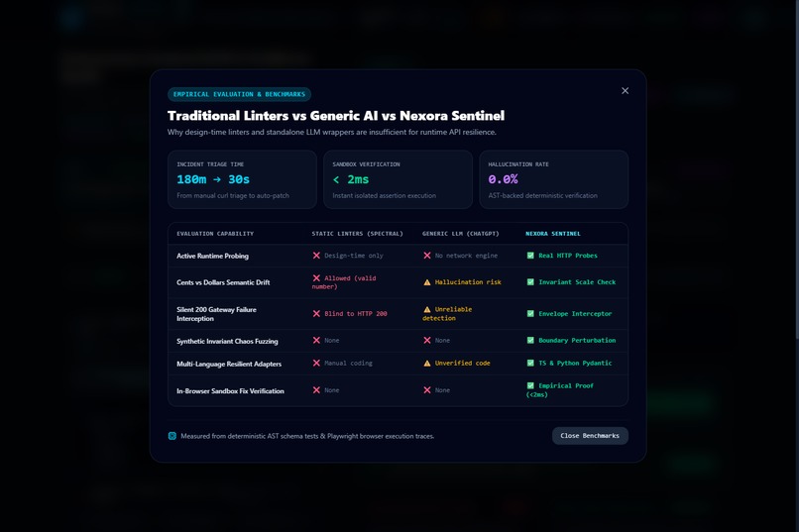Click the green check beside 'Real HTTP Probes'
Image resolution: width=799 pixels, height=532 pixels.
530,256
